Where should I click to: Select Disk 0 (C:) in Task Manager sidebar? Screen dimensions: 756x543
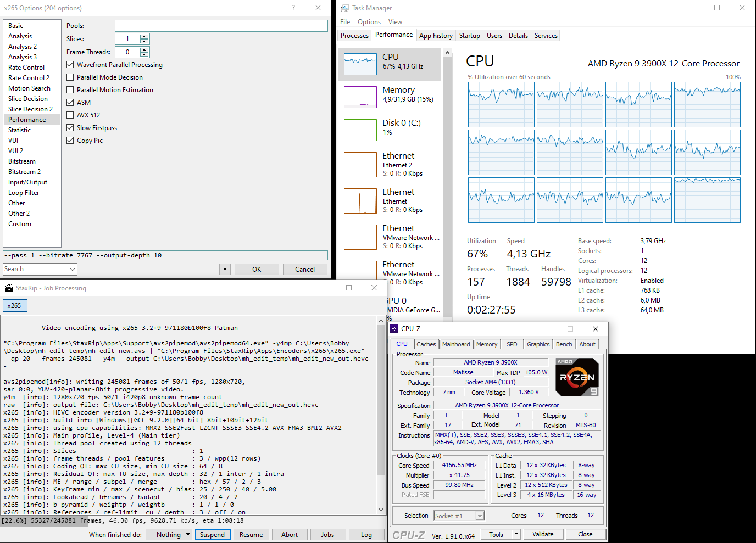[x=390, y=130]
